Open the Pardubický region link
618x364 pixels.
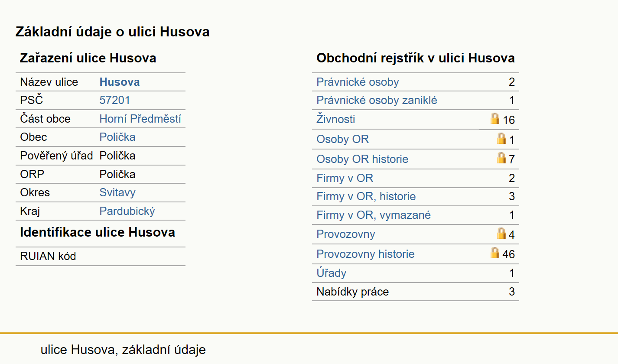pos(127,211)
